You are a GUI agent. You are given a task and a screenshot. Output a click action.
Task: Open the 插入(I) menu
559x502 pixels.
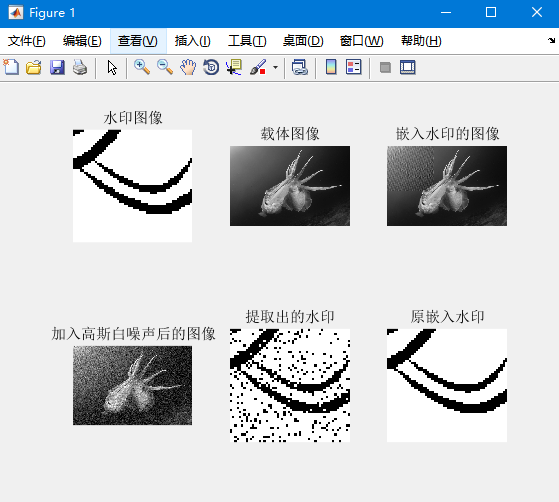pyautogui.click(x=193, y=41)
